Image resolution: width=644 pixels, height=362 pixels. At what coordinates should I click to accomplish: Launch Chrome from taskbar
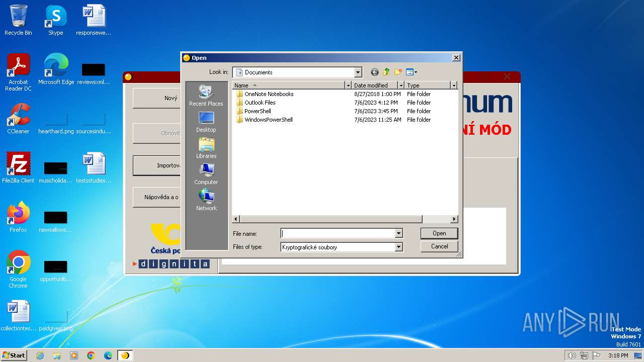click(91, 355)
